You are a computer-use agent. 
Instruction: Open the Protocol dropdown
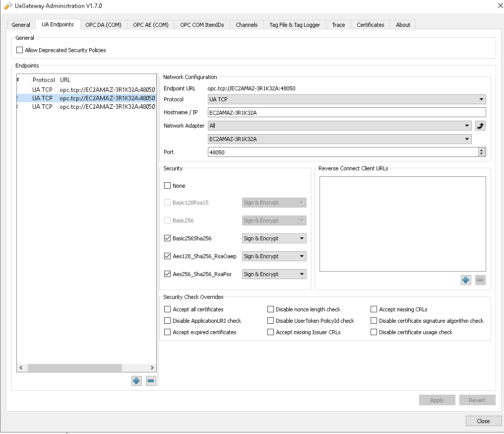346,99
